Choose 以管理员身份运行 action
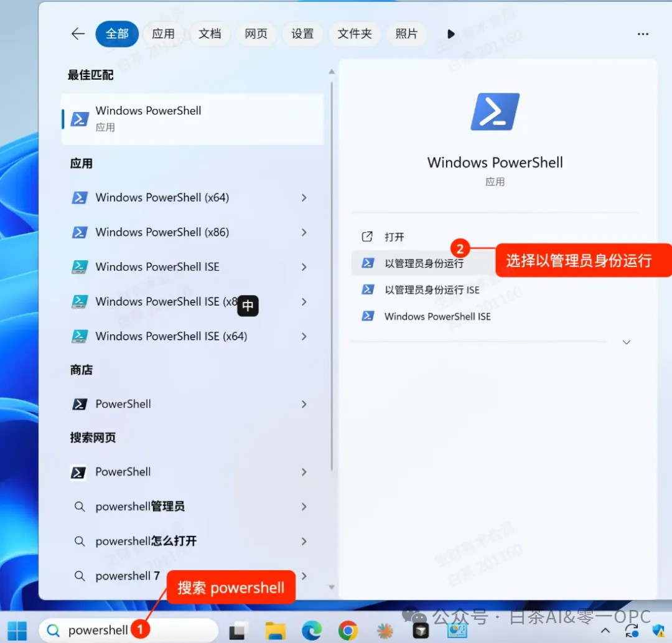Viewport: 672px width, 643px height. tap(423, 263)
